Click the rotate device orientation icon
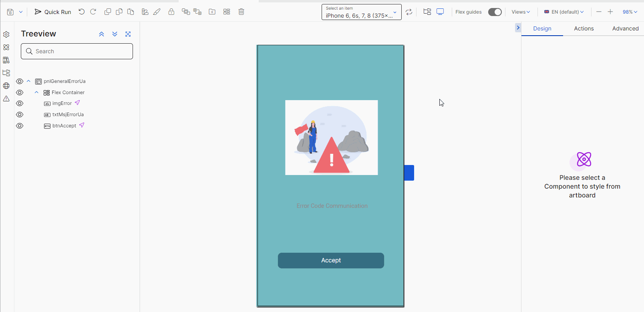Image resolution: width=644 pixels, height=312 pixels. point(409,12)
